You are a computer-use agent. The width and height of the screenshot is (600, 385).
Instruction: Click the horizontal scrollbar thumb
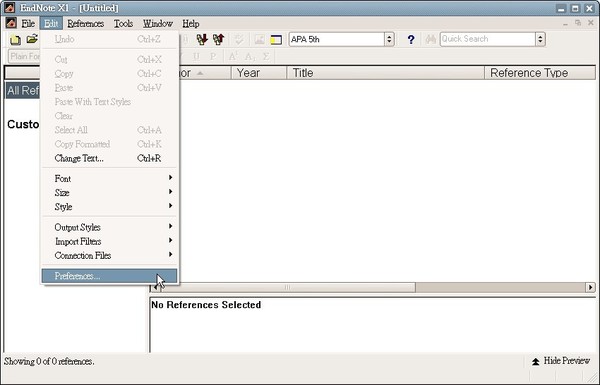tap(288, 287)
